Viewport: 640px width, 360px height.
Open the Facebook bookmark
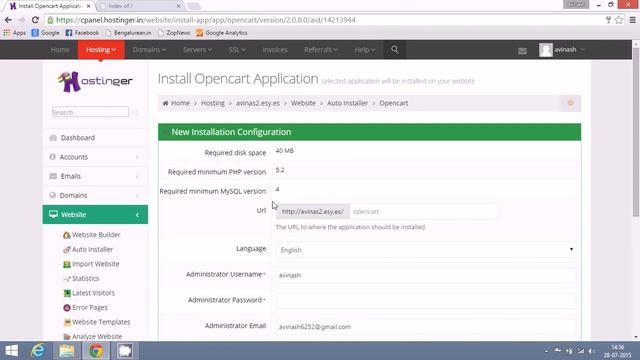82,33
